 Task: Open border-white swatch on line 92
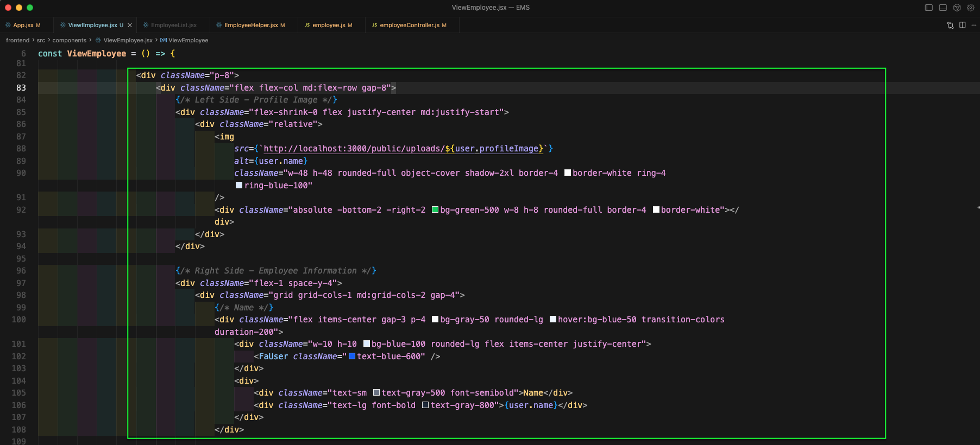click(x=656, y=209)
